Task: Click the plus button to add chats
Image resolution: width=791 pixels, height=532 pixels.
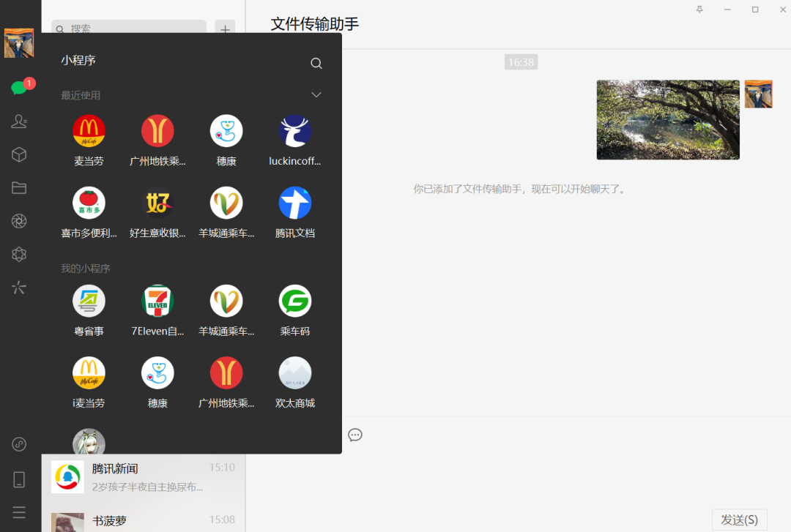Action: coord(225,29)
